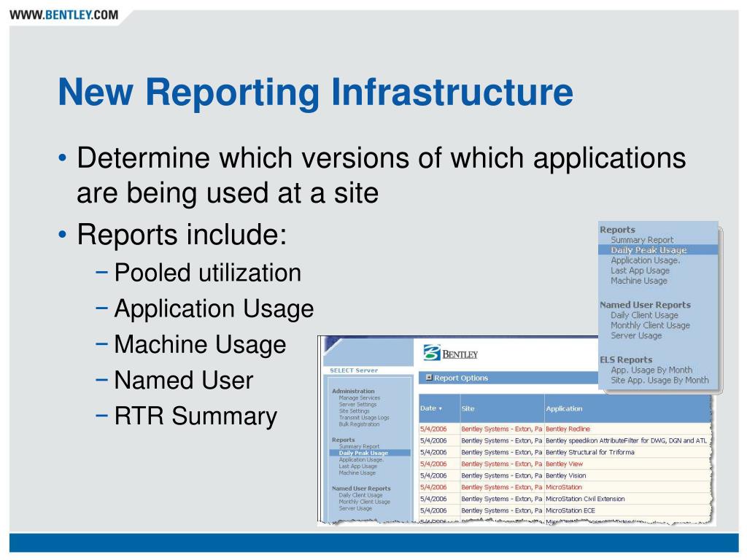Screen dimensions: 747x560
Task: Open the WWW.BENTLEY.COM link
Action: click(64, 15)
